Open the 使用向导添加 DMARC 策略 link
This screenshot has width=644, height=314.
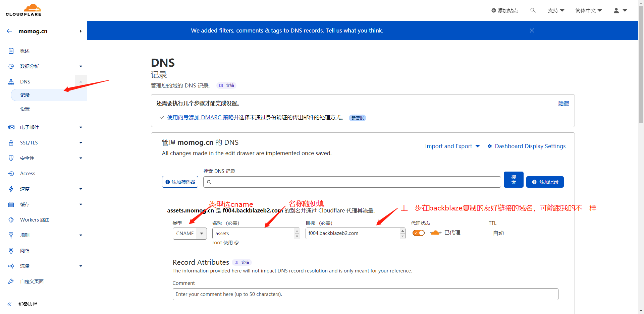pyautogui.click(x=200, y=118)
